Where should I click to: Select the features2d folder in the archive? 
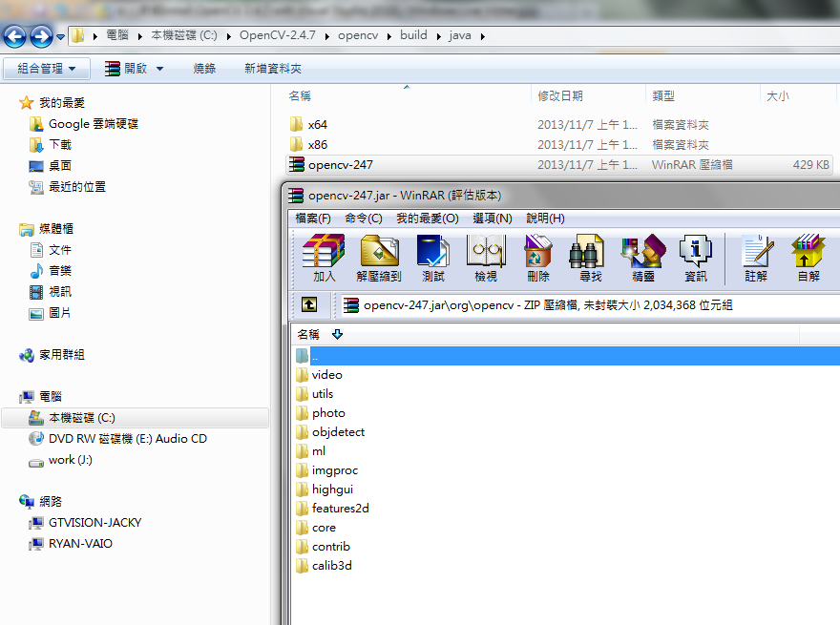pyautogui.click(x=340, y=509)
